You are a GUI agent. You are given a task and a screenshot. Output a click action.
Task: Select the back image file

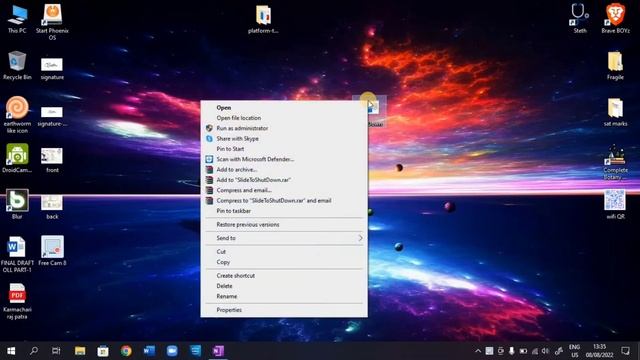coord(52,207)
